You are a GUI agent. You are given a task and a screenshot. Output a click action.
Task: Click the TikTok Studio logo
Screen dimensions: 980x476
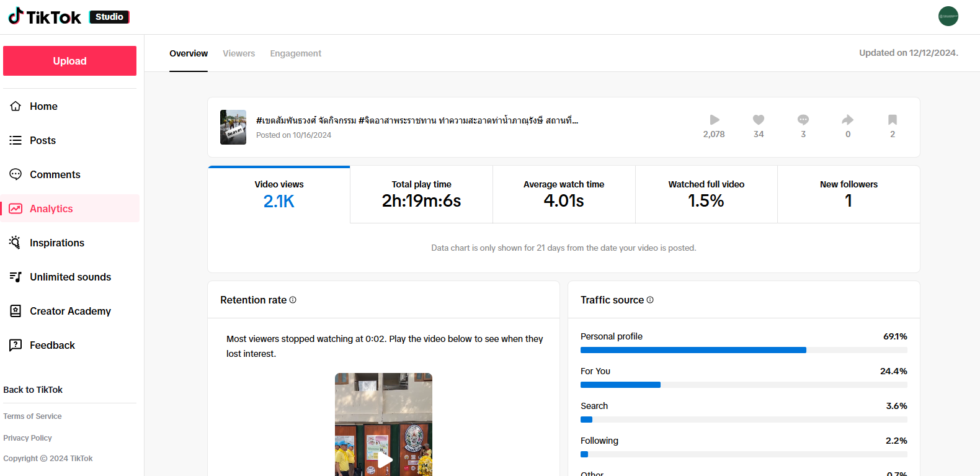point(68,17)
